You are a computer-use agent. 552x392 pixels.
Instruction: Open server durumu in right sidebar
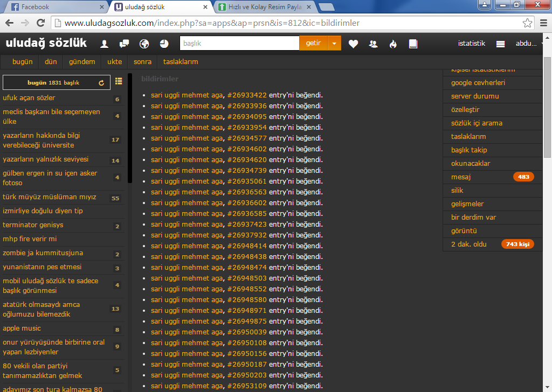click(475, 96)
